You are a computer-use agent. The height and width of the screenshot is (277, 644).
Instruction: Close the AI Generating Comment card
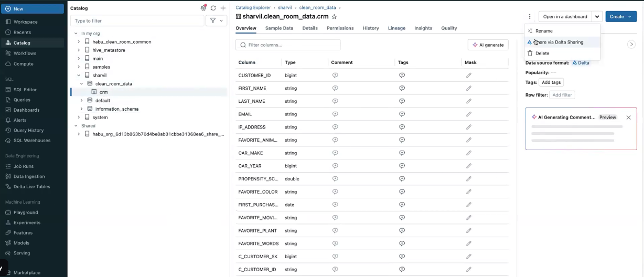[628, 118]
